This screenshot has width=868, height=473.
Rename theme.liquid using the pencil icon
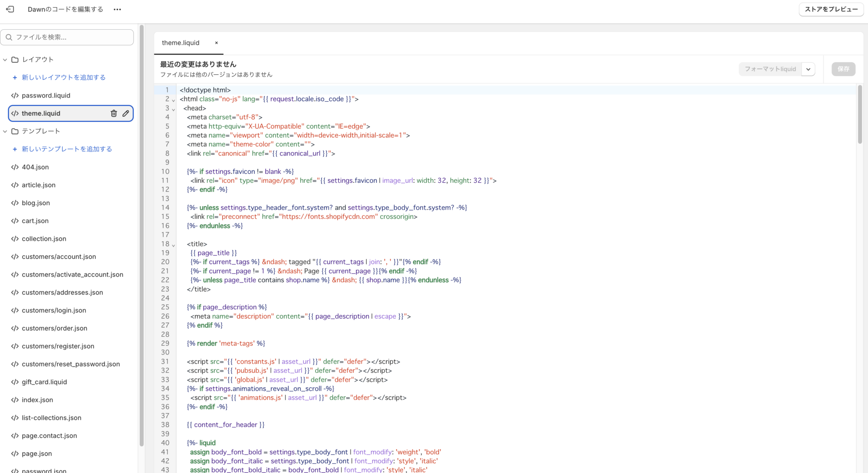pyautogui.click(x=126, y=113)
